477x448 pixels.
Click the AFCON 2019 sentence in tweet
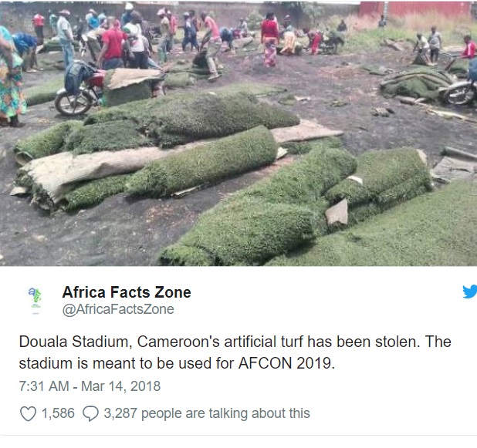point(177,363)
